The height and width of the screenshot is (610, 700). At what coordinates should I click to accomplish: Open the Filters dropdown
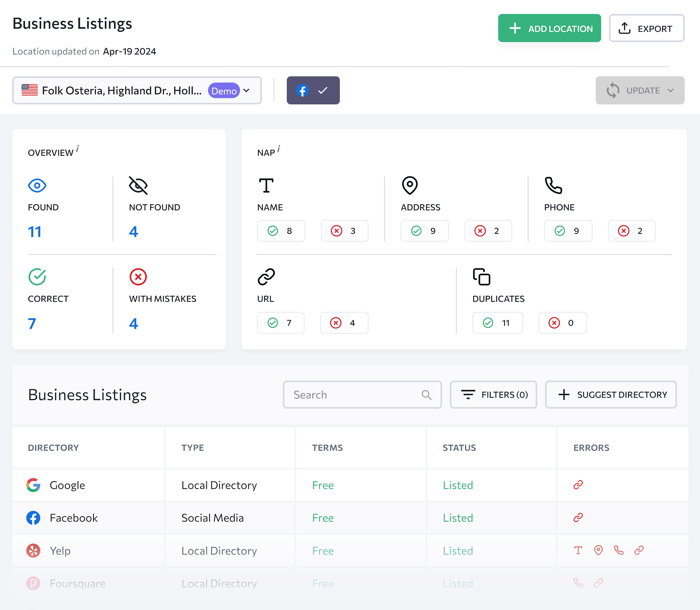point(493,394)
